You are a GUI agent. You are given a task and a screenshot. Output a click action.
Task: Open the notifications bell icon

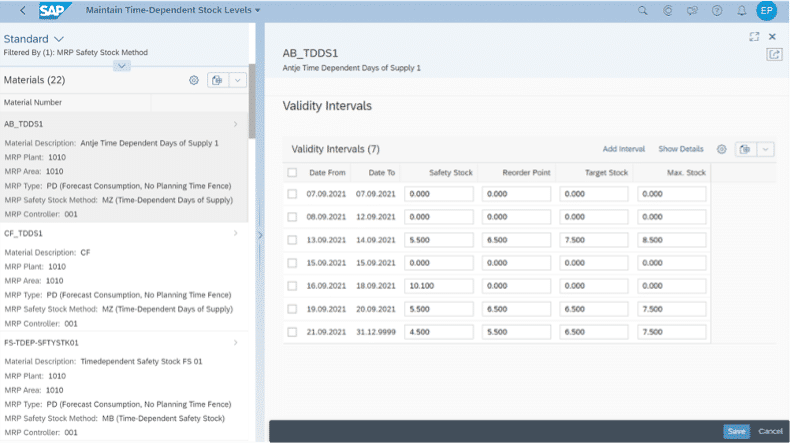click(x=741, y=10)
